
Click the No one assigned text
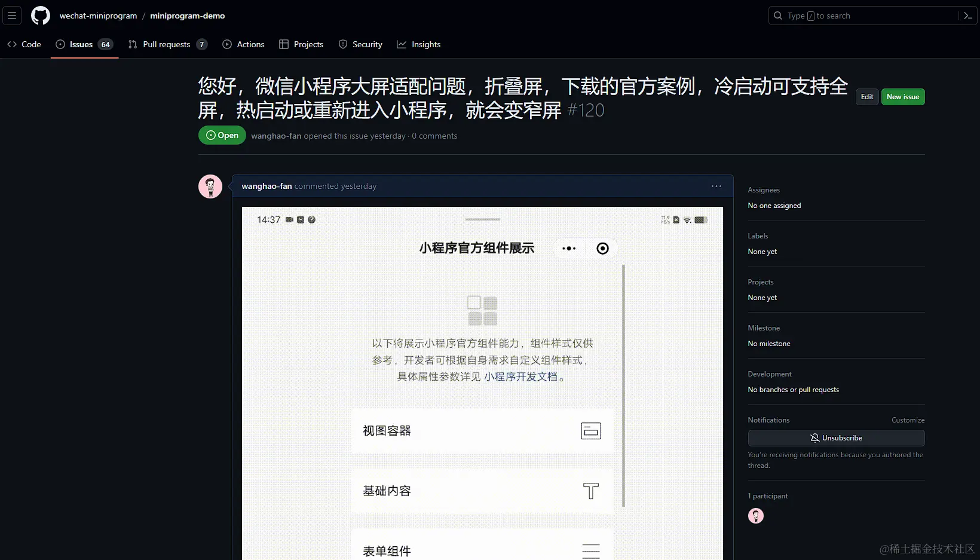(x=774, y=206)
